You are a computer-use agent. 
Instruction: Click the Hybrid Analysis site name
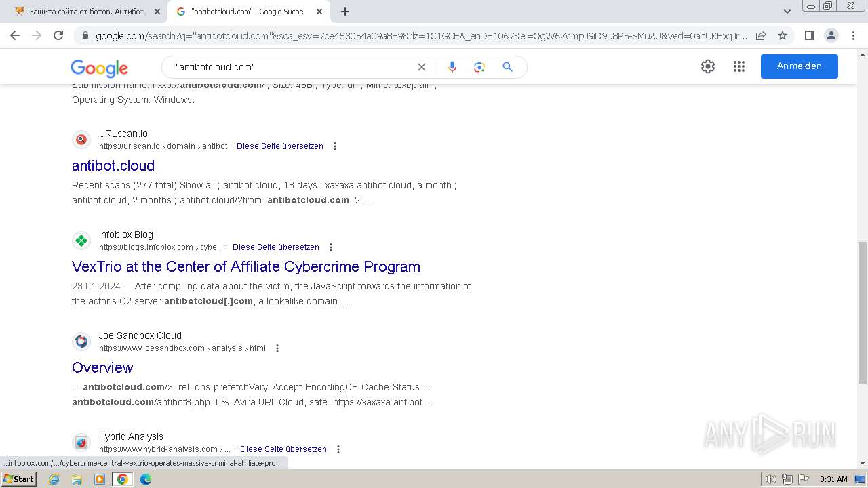click(x=131, y=436)
